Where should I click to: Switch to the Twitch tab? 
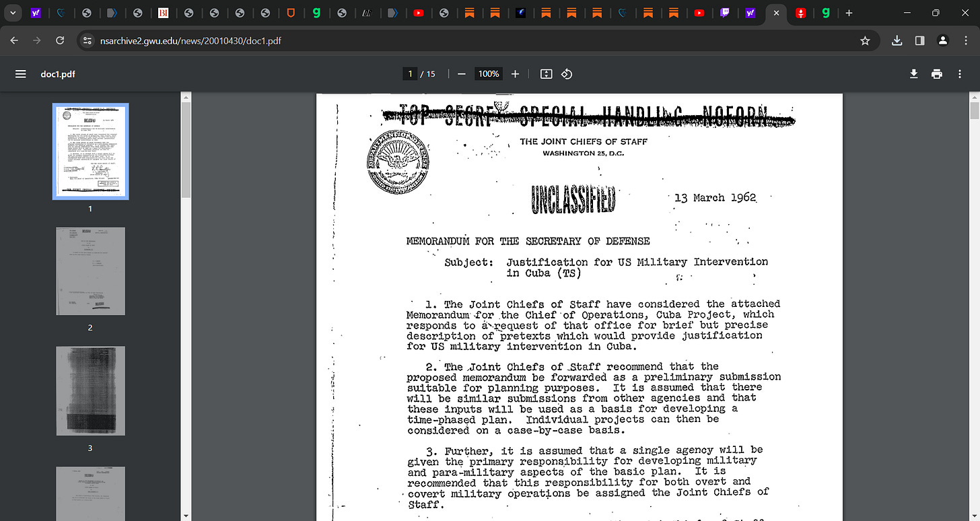(x=725, y=13)
